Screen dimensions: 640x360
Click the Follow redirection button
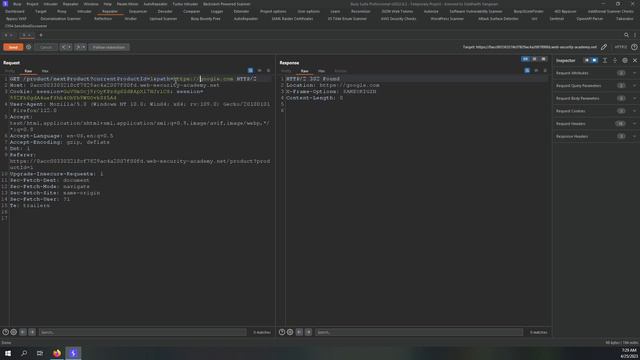109,47
